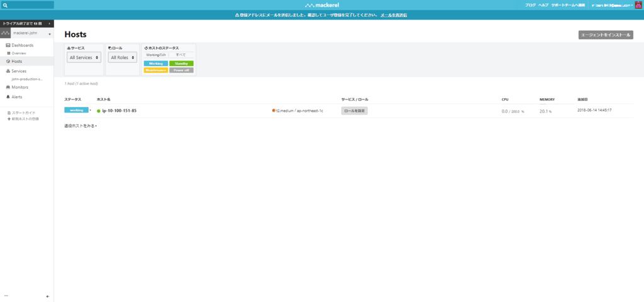Viewport: 644px width, 302px height.
Task: Click the warning triangle in notification bar
Action: (237, 15)
